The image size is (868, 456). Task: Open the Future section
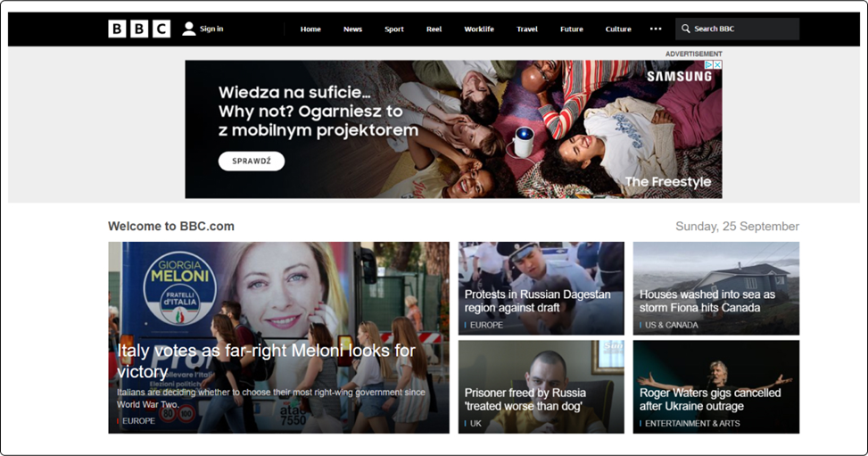571,29
